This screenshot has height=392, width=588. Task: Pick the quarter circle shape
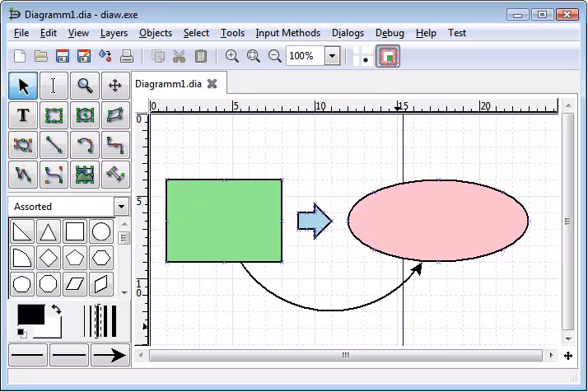point(21,258)
